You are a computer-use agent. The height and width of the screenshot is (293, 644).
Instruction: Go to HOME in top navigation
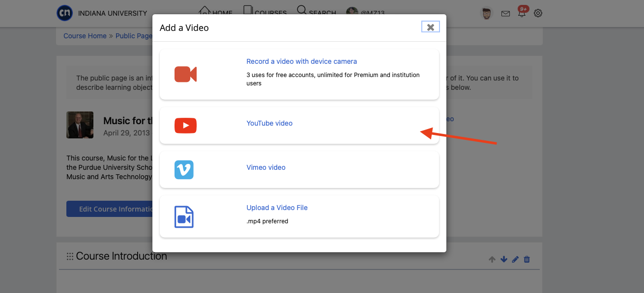215,12
